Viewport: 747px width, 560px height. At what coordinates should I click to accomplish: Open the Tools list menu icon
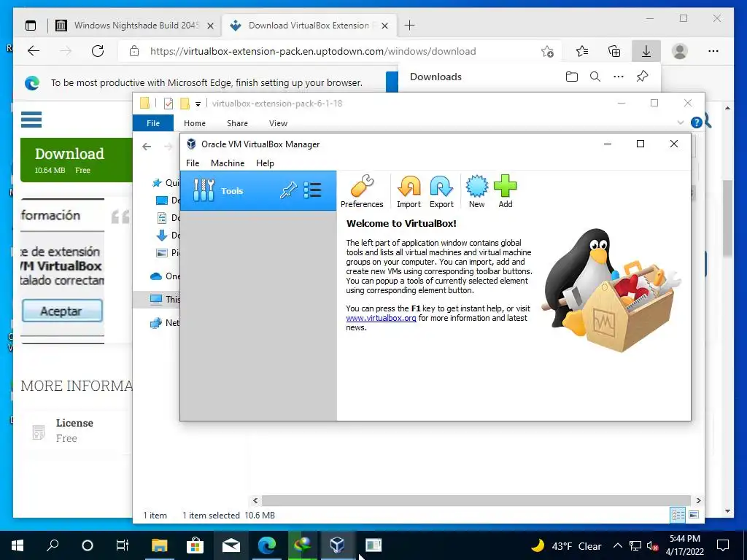click(x=312, y=190)
